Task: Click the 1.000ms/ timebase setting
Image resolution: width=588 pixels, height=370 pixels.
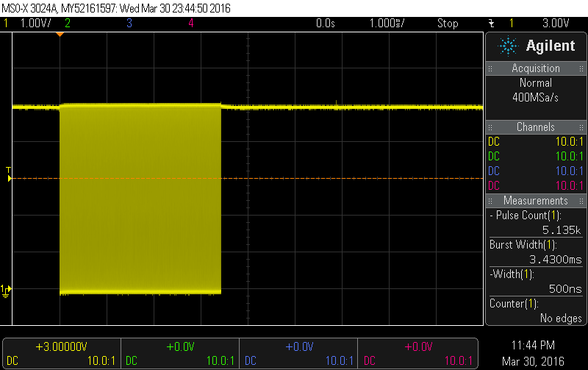Action: click(387, 24)
